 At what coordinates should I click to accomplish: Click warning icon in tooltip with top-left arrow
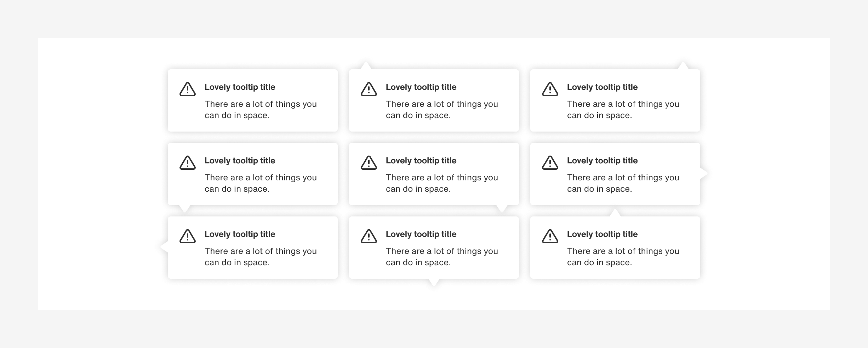[369, 89]
